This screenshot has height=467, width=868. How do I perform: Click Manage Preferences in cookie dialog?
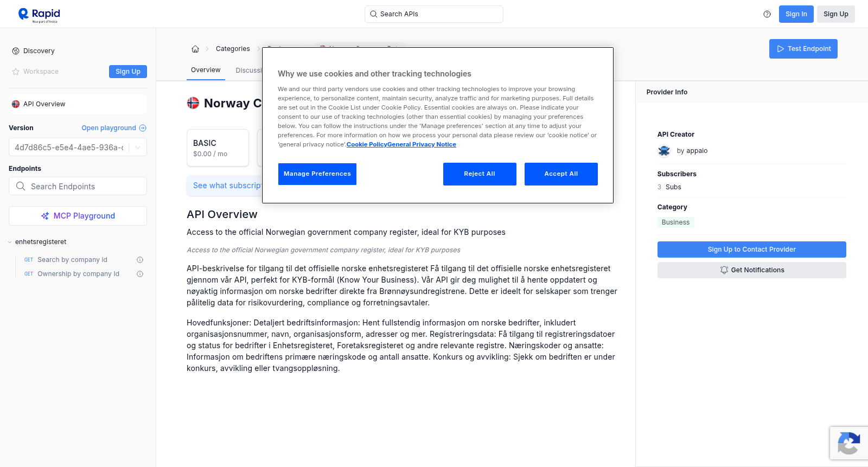[x=317, y=174]
